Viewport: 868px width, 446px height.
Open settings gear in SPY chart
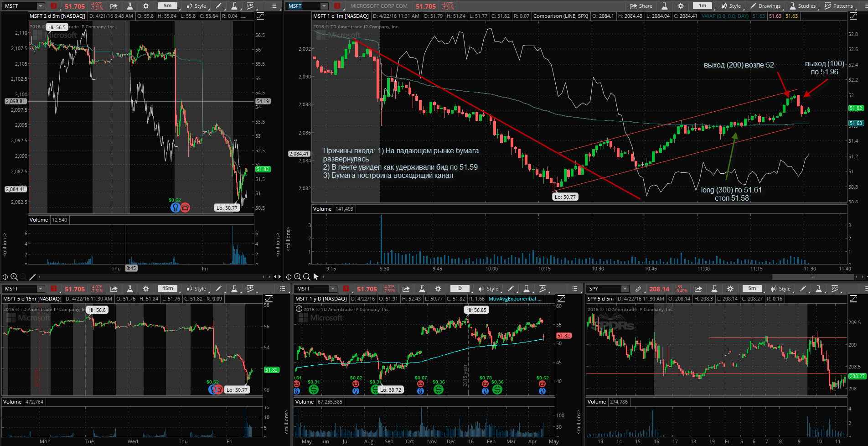point(730,289)
